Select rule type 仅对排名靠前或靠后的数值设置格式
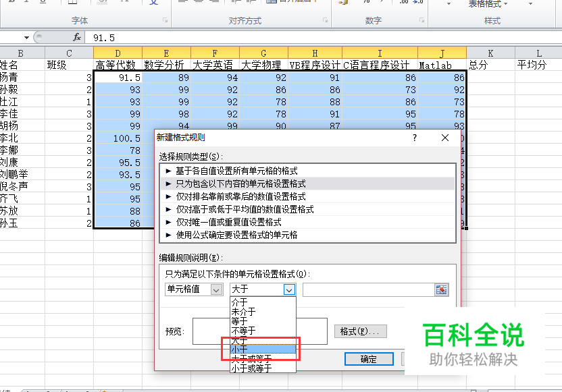This screenshot has width=562, height=392. click(307, 196)
